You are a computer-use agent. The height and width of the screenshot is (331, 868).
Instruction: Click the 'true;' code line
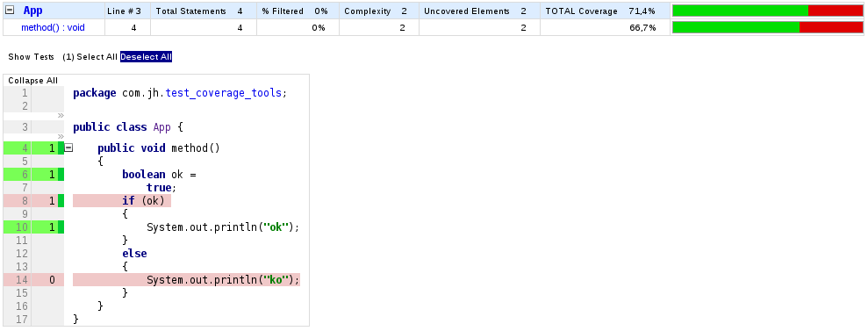161,188
